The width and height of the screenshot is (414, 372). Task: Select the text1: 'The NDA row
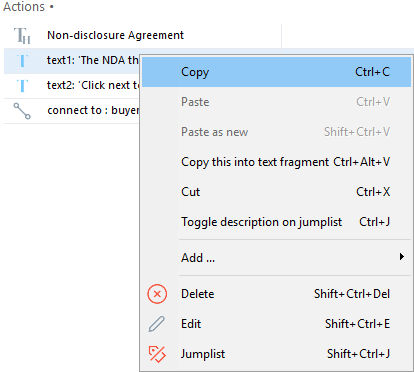(x=71, y=61)
